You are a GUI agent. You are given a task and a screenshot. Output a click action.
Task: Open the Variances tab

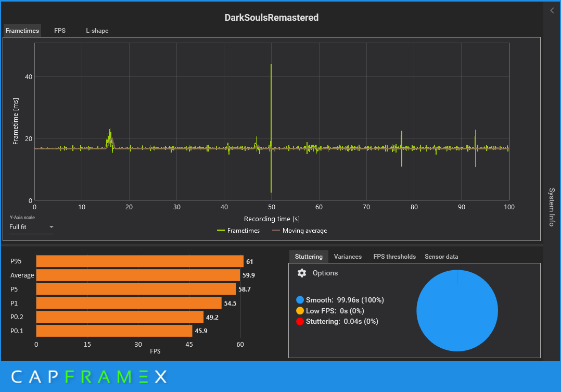(x=348, y=257)
